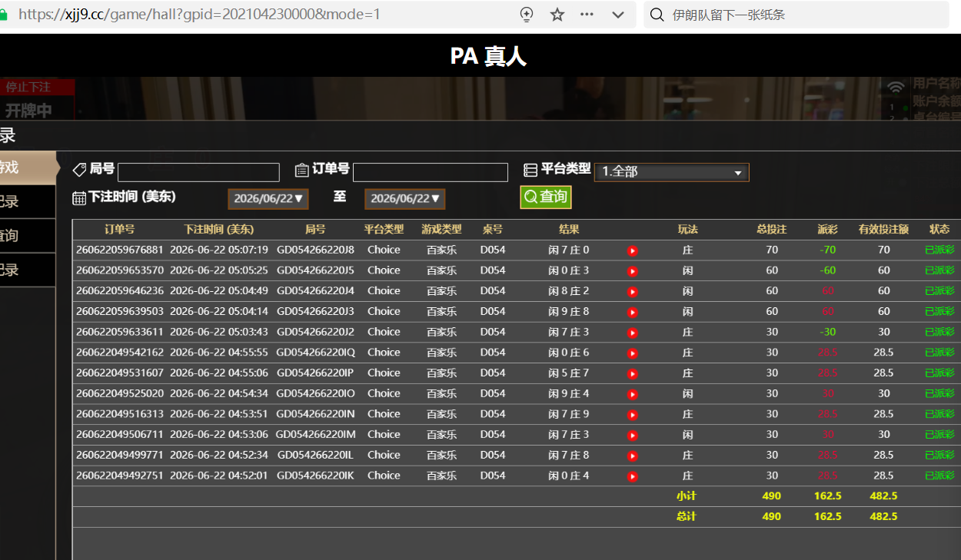Image resolution: width=961 pixels, height=560 pixels.
Task: Play video replay for order 260622049499771
Action: [x=632, y=456]
